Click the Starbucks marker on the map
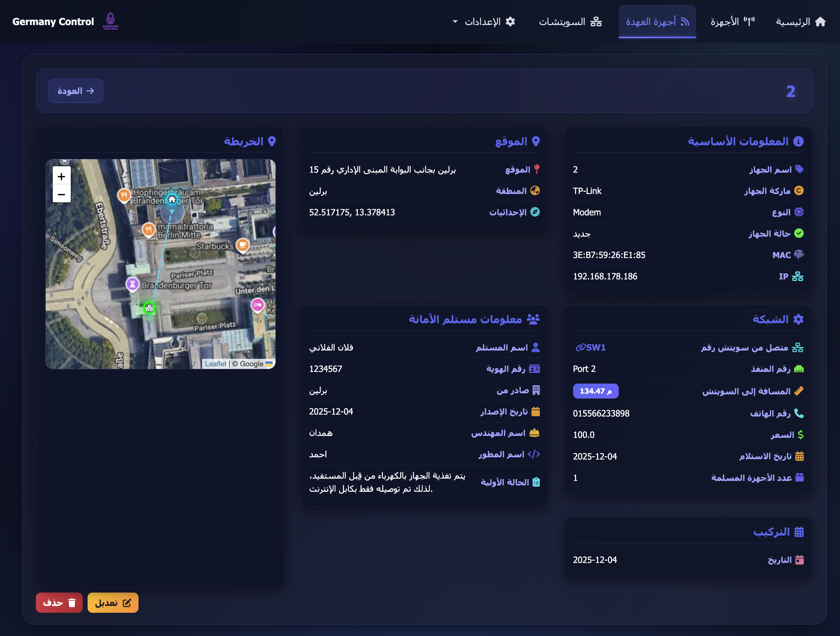 (242, 245)
